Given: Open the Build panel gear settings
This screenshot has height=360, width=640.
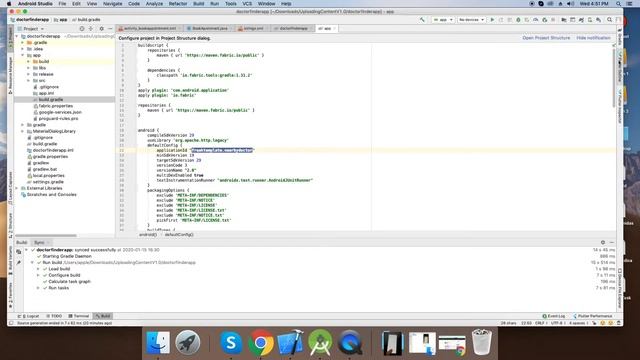Looking at the screenshot, I should (603, 242).
